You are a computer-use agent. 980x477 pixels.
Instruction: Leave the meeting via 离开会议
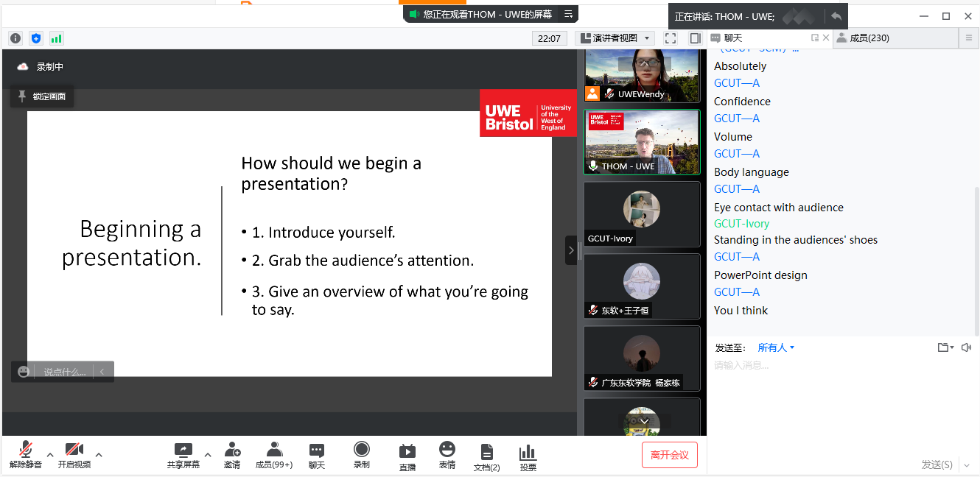pos(669,455)
